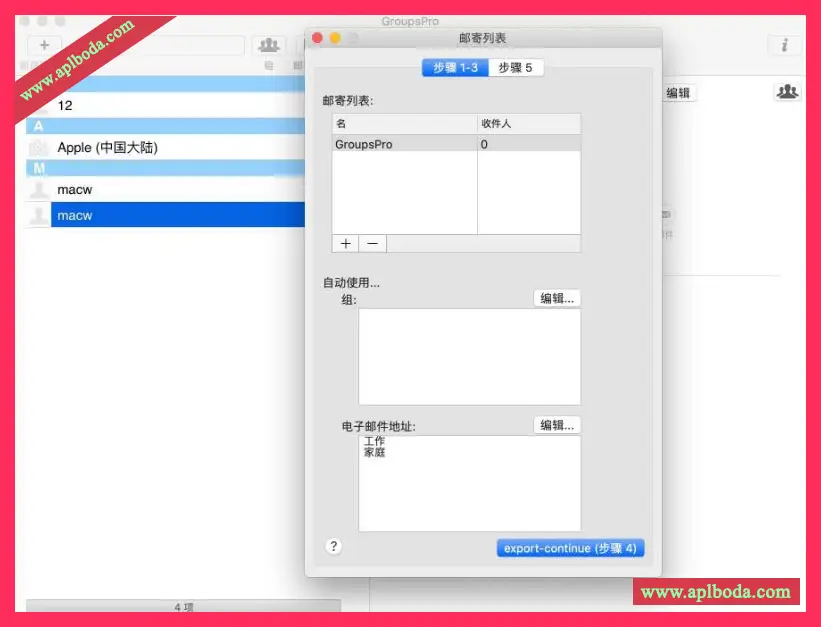821x627 pixels.
Task: Click 编辑... next to 电子邮件地址
Action: 556,424
